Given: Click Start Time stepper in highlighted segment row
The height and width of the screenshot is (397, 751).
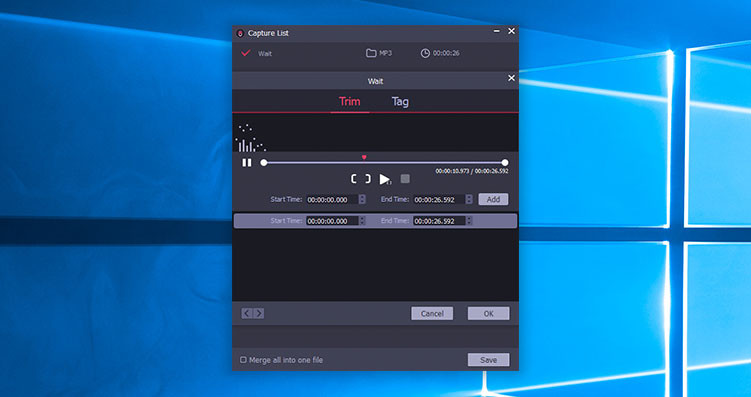Looking at the screenshot, I should tap(363, 221).
